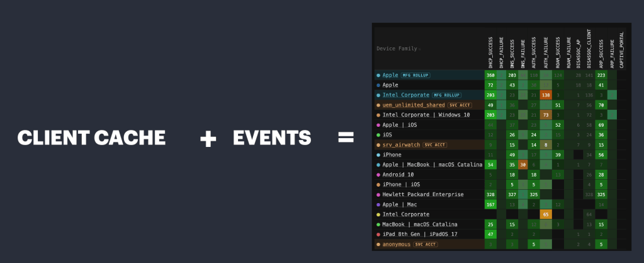The width and height of the screenshot is (644, 263).
Task: Click the green dot beside iOS row
Action: (x=378, y=135)
